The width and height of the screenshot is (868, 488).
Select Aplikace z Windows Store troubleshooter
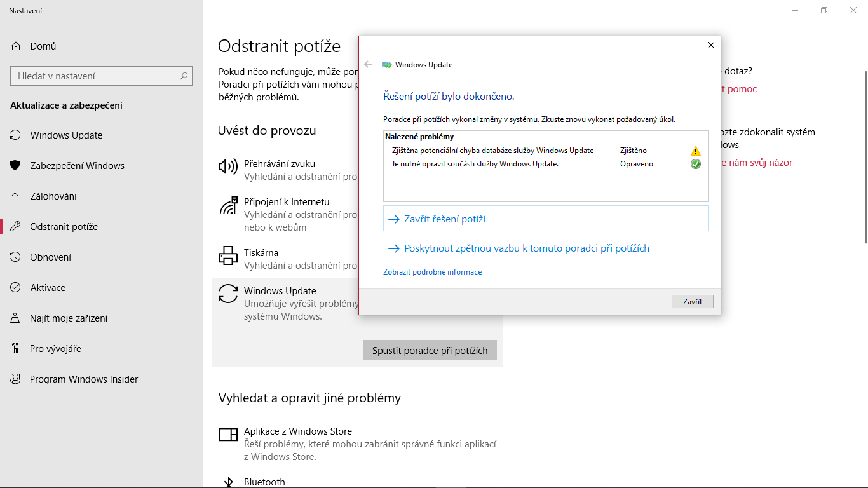tap(358, 444)
